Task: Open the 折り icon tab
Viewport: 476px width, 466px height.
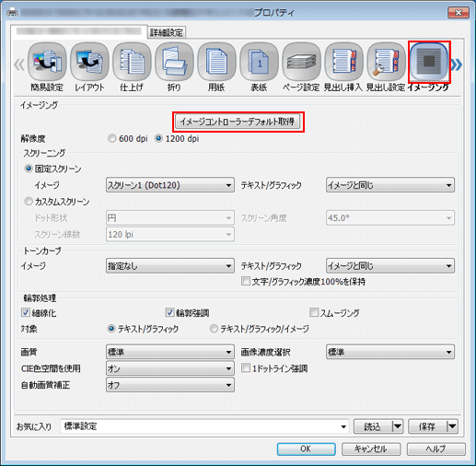Action: tap(174, 67)
